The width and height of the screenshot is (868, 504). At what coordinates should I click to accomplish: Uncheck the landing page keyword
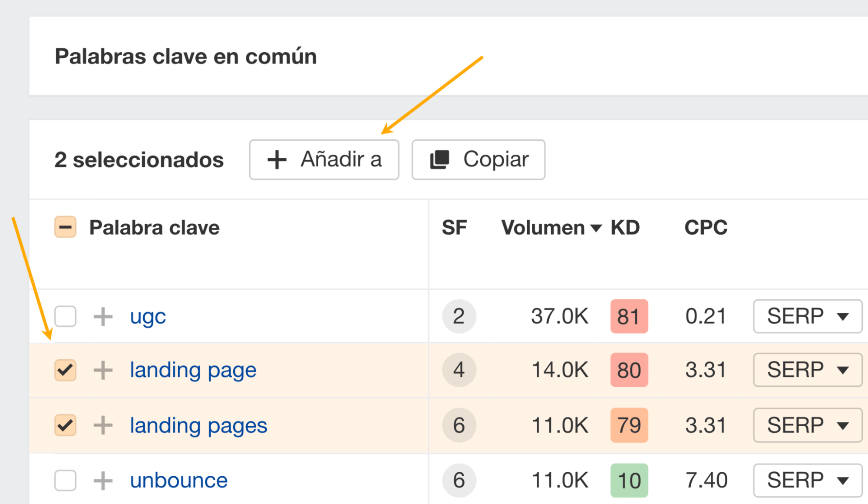pos(65,370)
